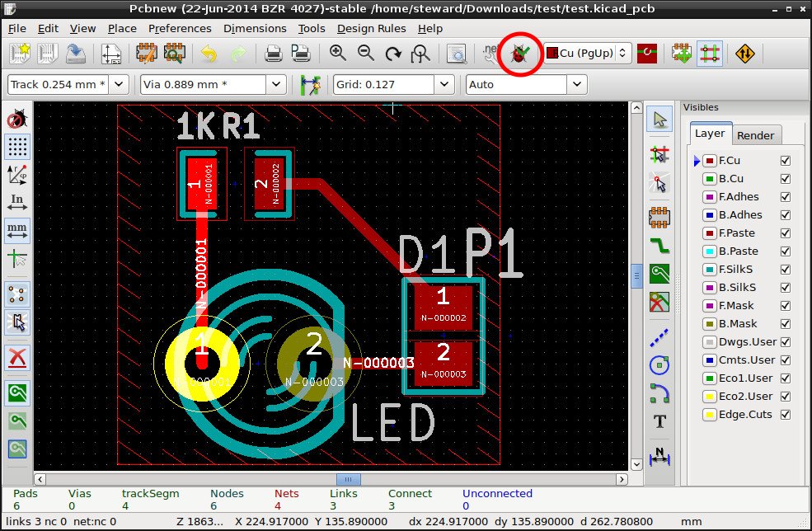The image size is (812, 531).
Task: Open the File menu
Action: (x=17, y=29)
